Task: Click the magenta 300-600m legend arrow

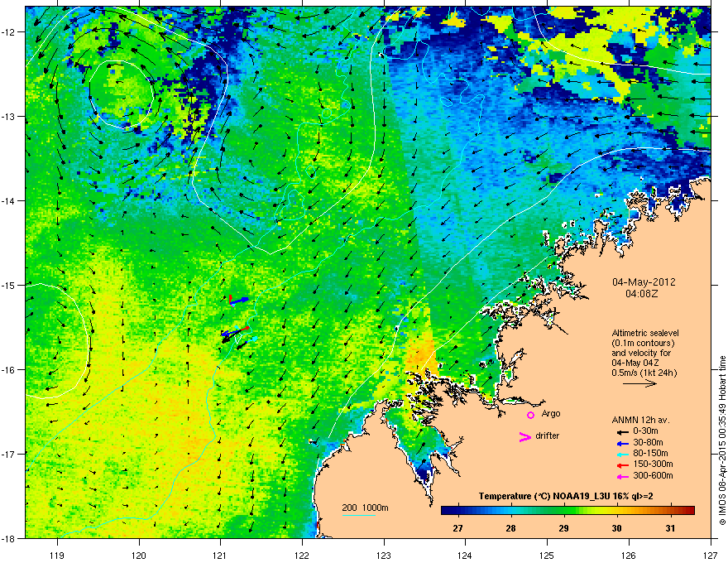Action: [621, 476]
